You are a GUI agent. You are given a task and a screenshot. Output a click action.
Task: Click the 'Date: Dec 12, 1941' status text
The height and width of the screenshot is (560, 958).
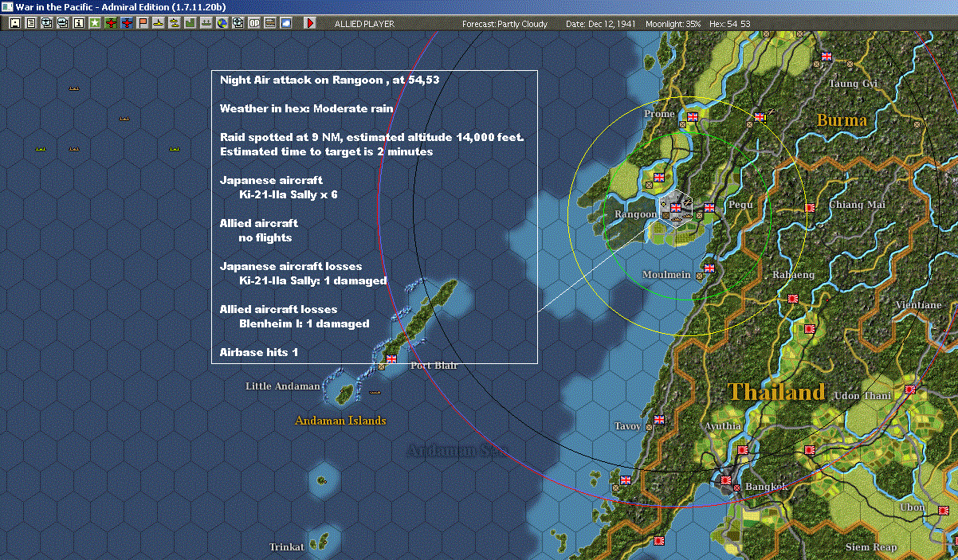point(601,24)
